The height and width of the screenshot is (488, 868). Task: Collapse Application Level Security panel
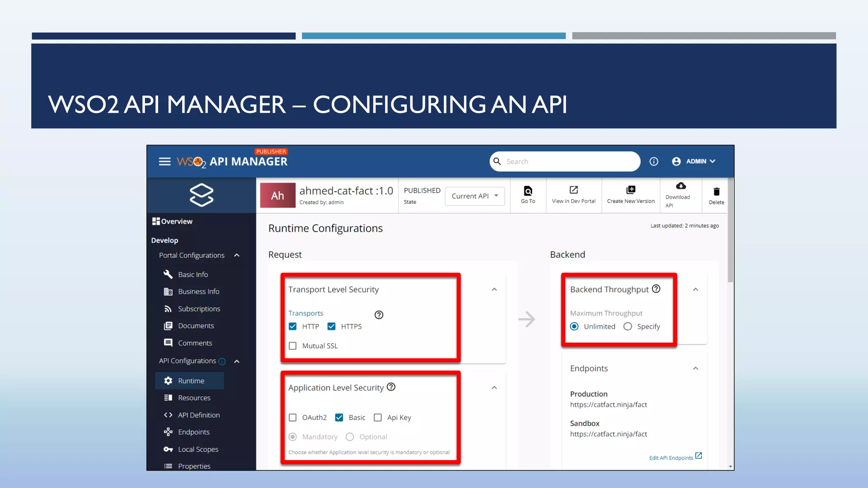[x=494, y=388]
